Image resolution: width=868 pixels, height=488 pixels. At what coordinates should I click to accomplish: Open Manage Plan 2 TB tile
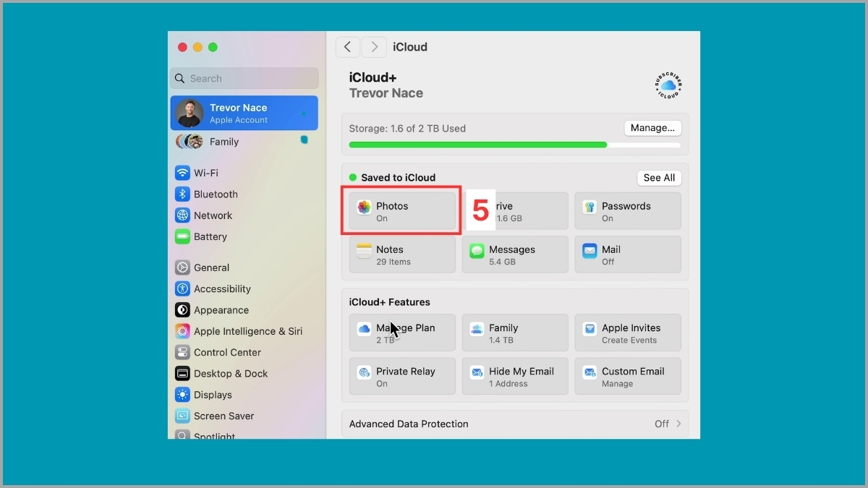point(402,333)
